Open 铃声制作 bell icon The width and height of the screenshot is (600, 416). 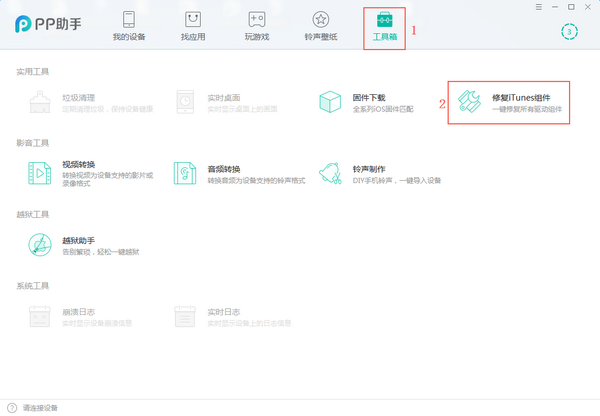point(332,172)
